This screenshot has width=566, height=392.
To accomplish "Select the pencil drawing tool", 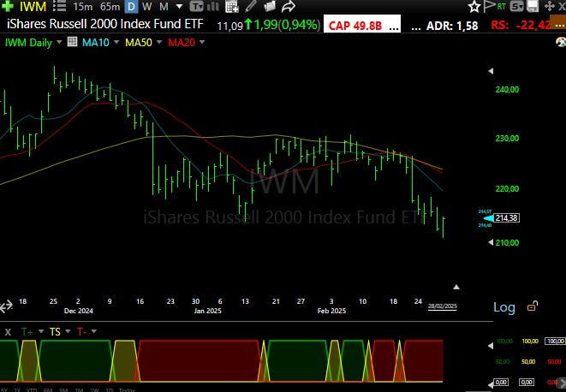I will (251, 6).
